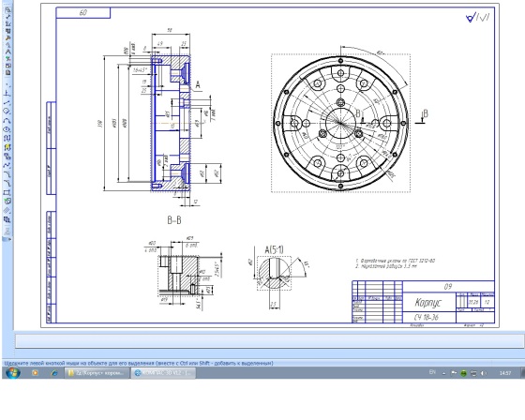Select the detail view A circle

274,273
